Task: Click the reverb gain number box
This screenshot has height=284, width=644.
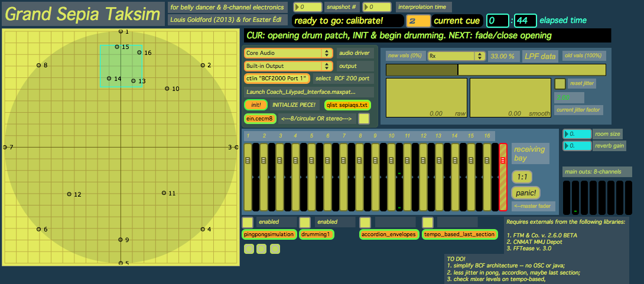Action: pyautogui.click(x=577, y=145)
